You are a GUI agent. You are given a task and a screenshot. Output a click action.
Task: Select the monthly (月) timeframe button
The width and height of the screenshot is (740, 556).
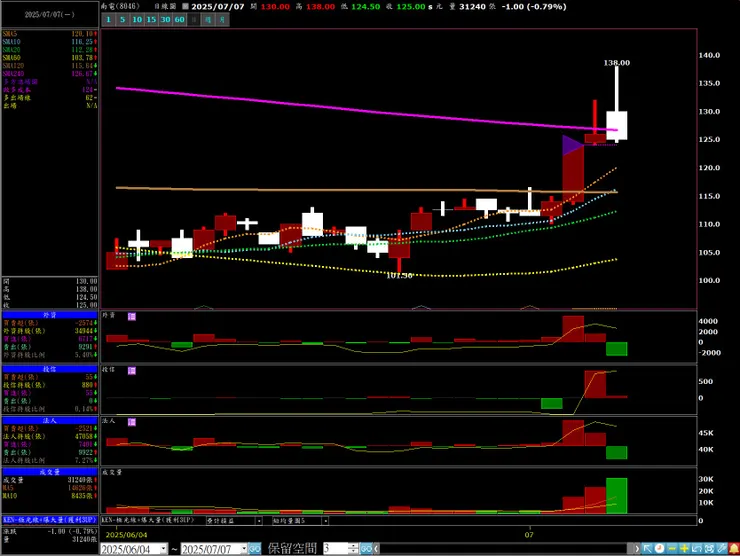(222, 19)
